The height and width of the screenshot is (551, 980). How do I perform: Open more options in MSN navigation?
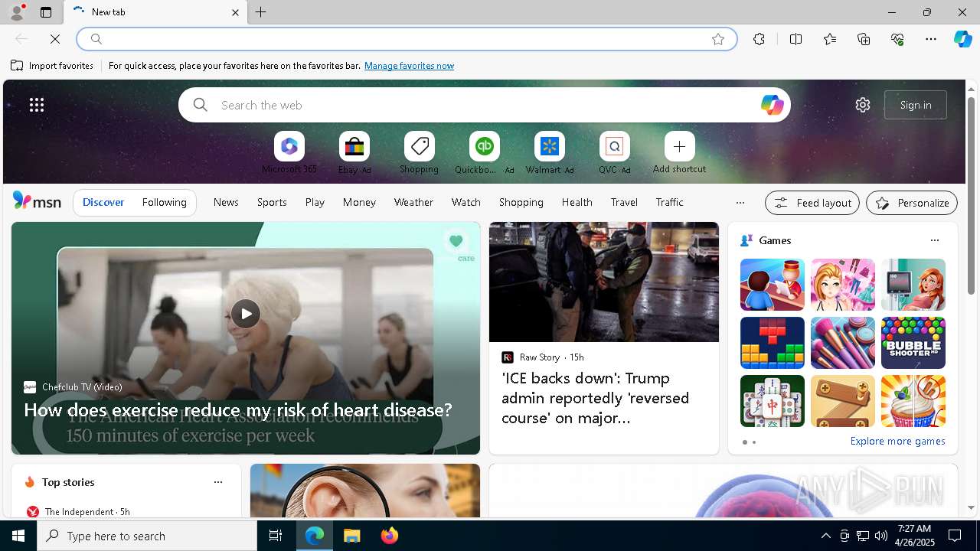740,203
